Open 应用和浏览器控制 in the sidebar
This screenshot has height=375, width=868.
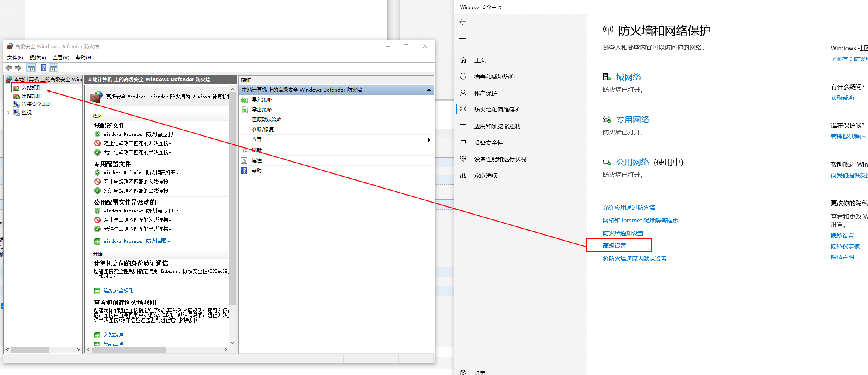tap(497, 126)
